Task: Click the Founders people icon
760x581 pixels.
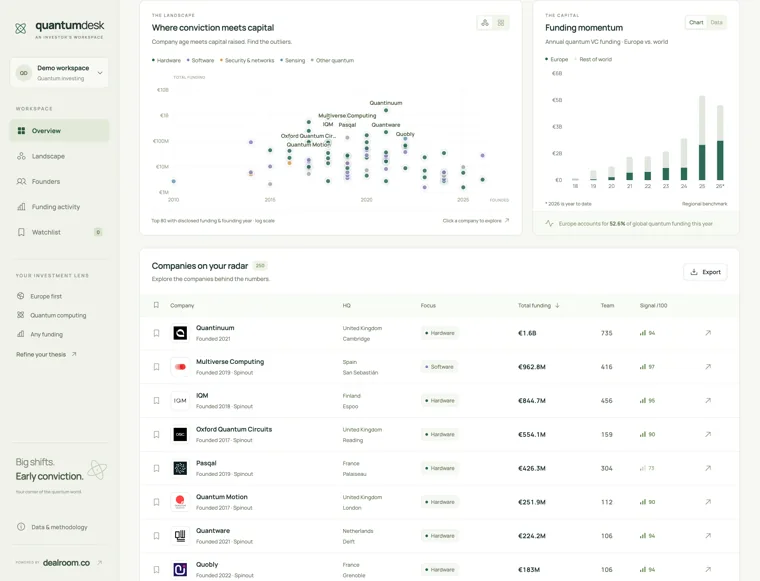Action: [21, 181]
